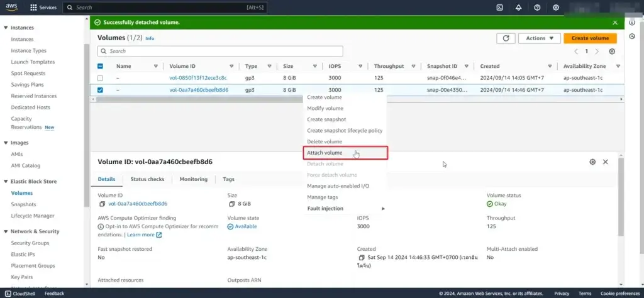Screen dimensions: 644x298
Task: Open Cookie preferences in the footer
Action: [x=620, y=294]
